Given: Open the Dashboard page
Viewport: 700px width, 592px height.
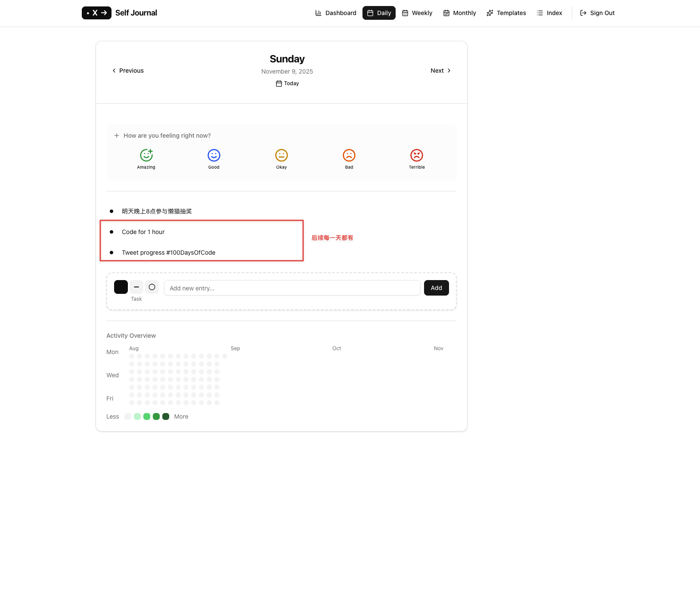Looking at the screenshot, I should point(336,13).
